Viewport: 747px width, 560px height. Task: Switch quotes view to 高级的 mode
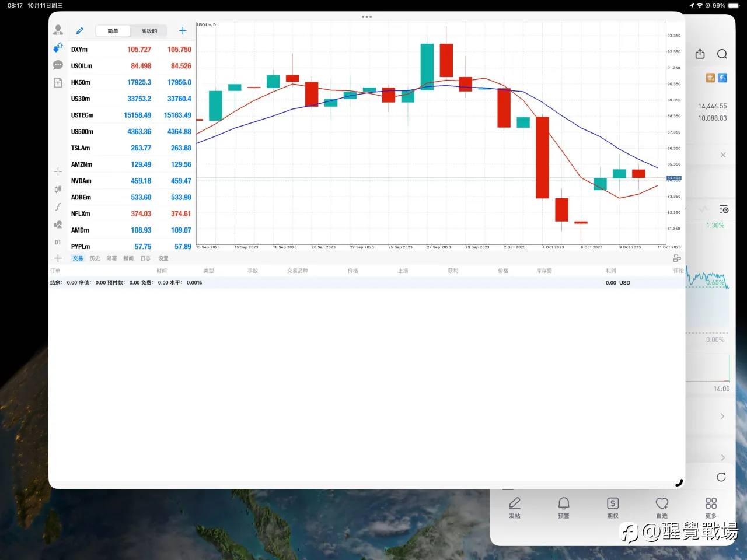point(149,31)
